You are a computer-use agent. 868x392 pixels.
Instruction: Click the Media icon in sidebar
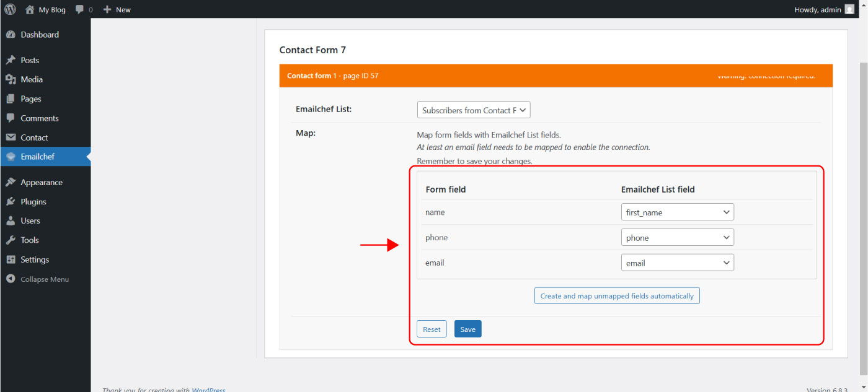pos(11,79)
